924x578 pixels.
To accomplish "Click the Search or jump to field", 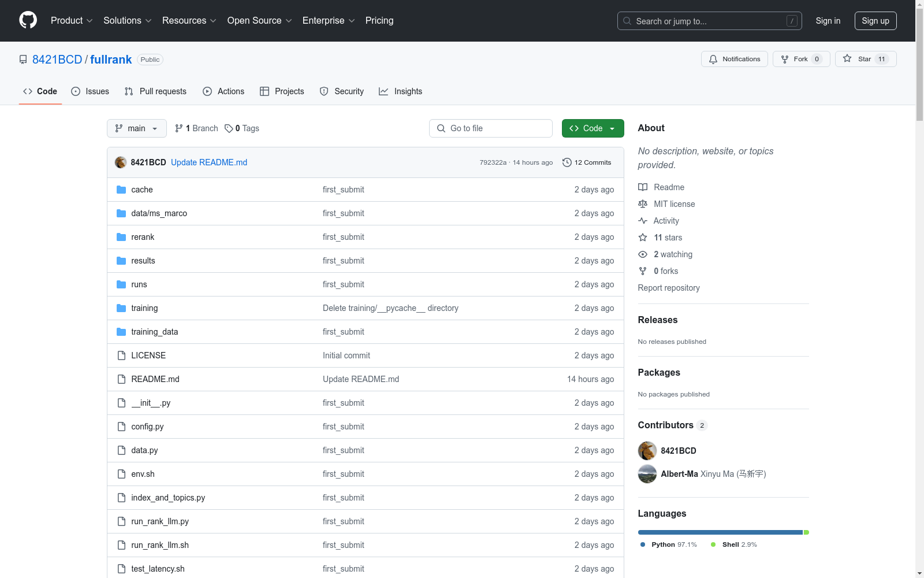I will pyautogui.click(x=710, y=21).
